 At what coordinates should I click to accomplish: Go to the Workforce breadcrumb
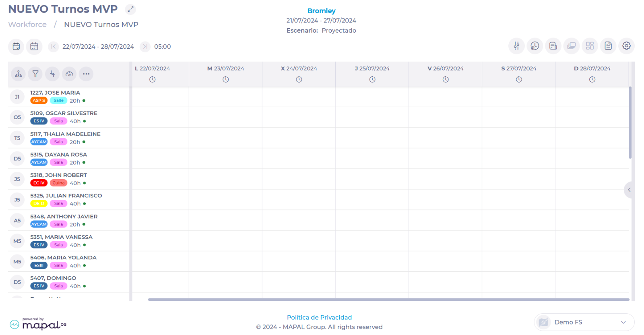pyautogui.click(x=27, y=25)
